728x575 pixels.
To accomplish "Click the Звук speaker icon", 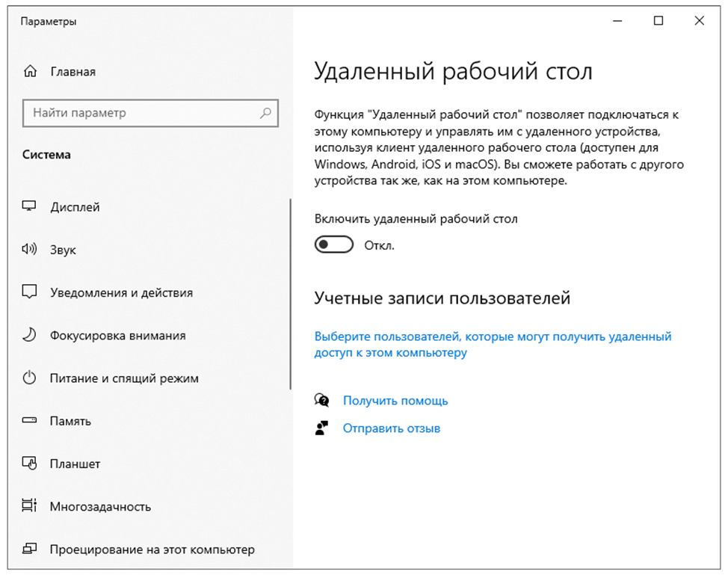I will pos(30,250).
